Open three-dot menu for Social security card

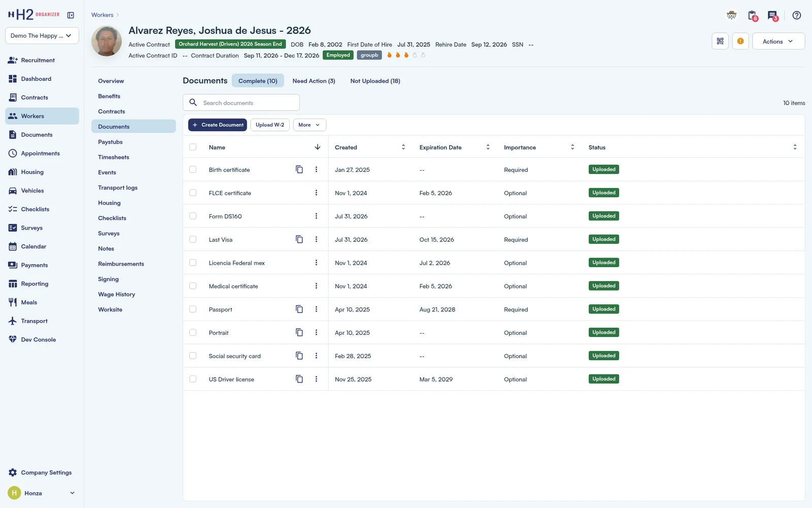pos(316,356)
